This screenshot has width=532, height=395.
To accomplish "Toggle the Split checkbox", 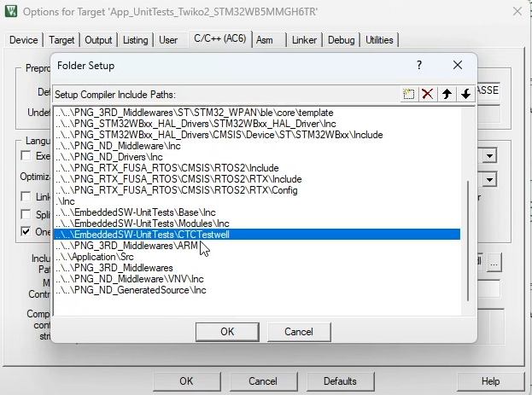I will coord(26,214).
